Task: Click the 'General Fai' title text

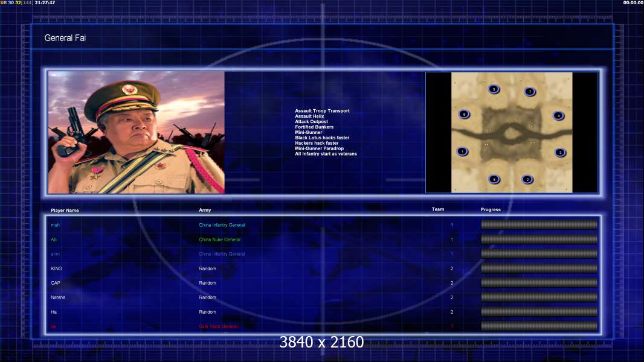Action: coord(65,38)
